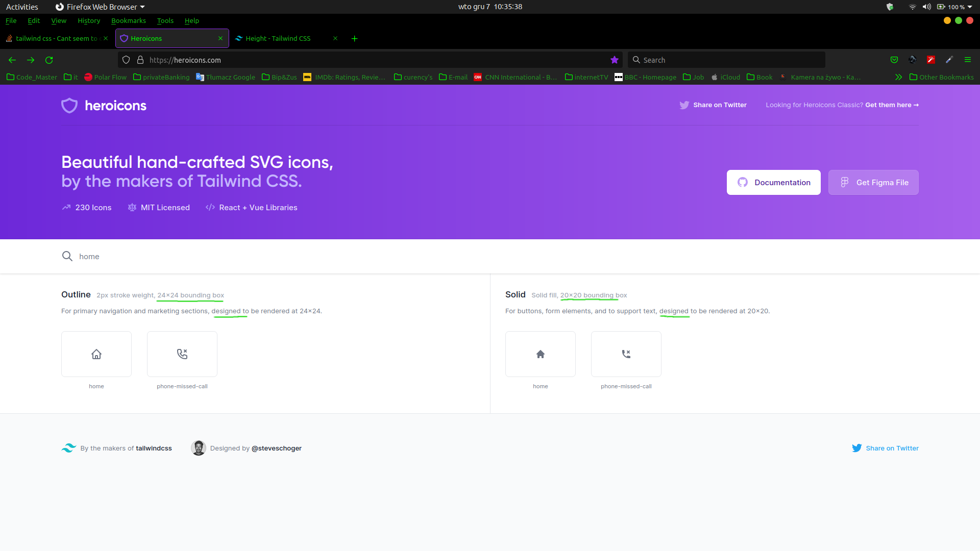Click the solid home icon tile

tap(541, 354)
